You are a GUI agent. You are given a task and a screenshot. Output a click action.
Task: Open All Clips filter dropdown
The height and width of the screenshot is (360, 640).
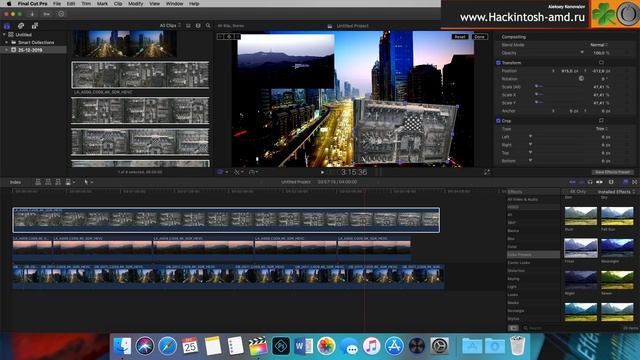170,25
